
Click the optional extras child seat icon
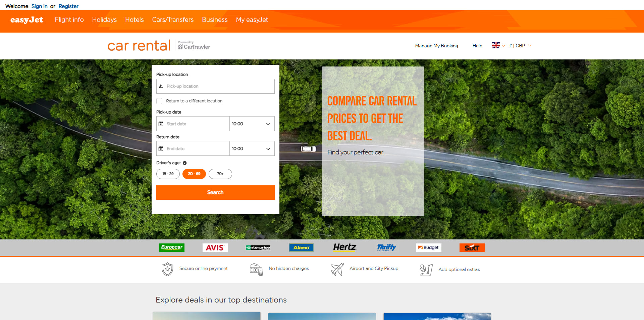(426, 270)
